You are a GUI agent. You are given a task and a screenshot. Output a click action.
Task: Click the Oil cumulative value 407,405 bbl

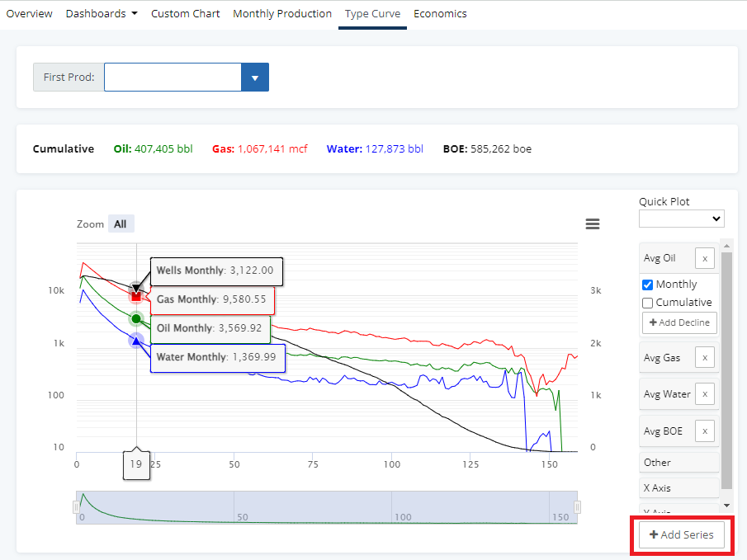click(163, 149)
